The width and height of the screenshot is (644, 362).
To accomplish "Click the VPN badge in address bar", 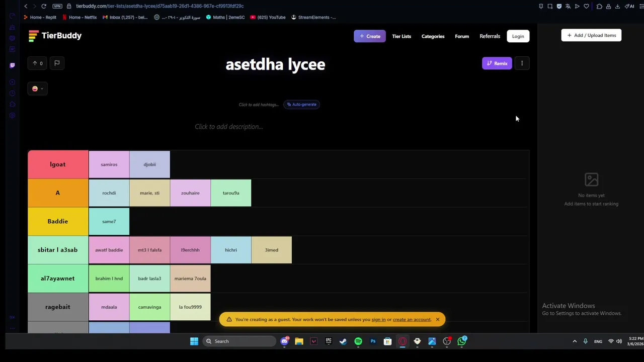I will 57,6.
